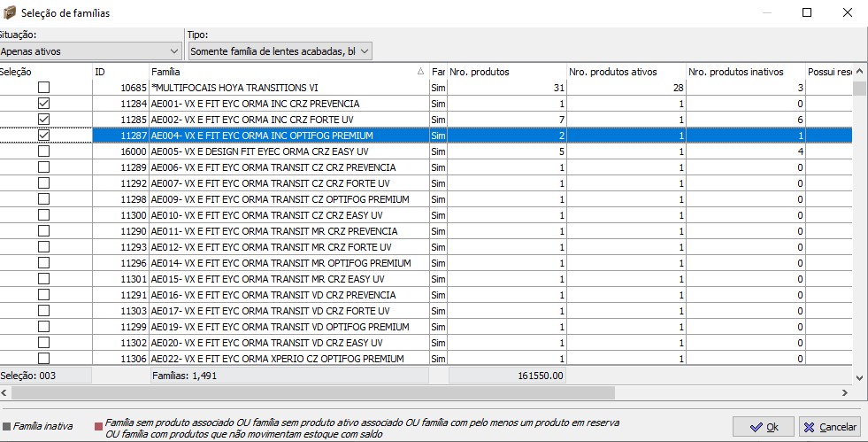The image size is (868, 442).
Task: Tick the checkbox for AE019 TRANSIT VD OPTIFOG PREMIUM
Action: click(43, 327)
